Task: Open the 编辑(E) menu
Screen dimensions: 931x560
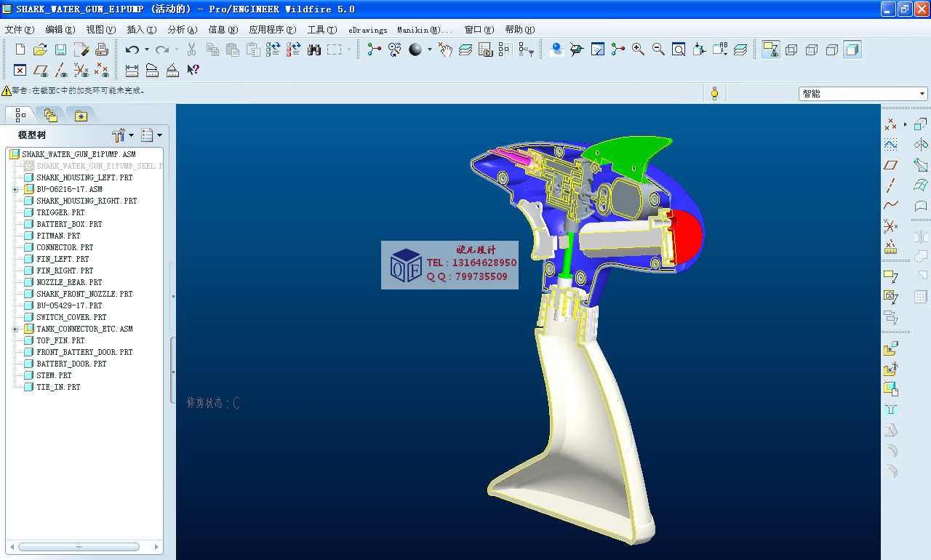Action: [x=60, y=30]
